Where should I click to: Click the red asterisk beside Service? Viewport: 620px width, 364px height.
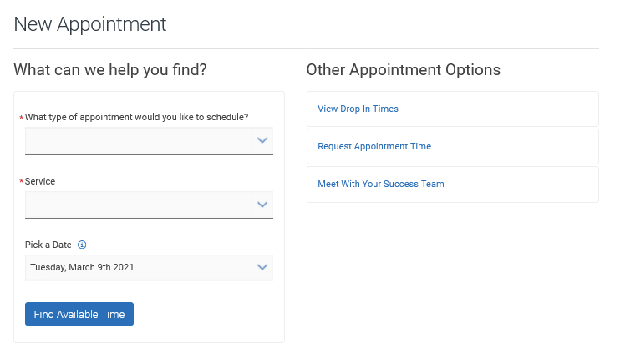[x=21, y=182]
